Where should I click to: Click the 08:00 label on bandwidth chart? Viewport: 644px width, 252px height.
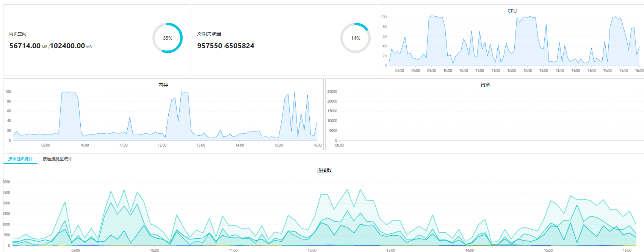[339, 145]
